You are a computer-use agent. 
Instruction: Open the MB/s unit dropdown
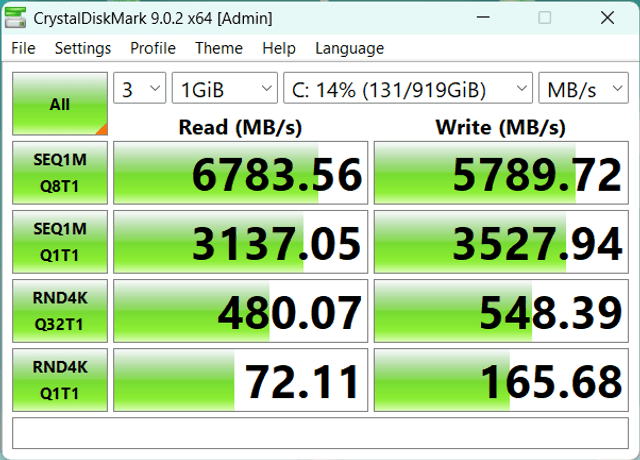click(583, 88)
